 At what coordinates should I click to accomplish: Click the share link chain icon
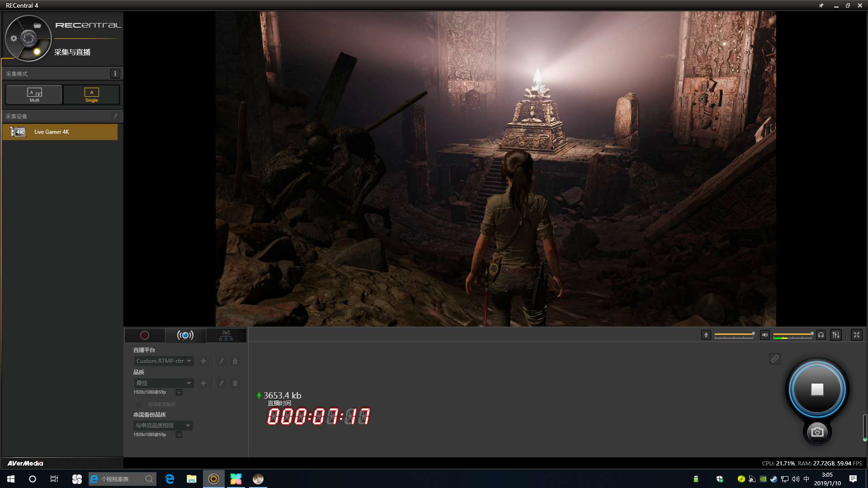pos(774,359)
